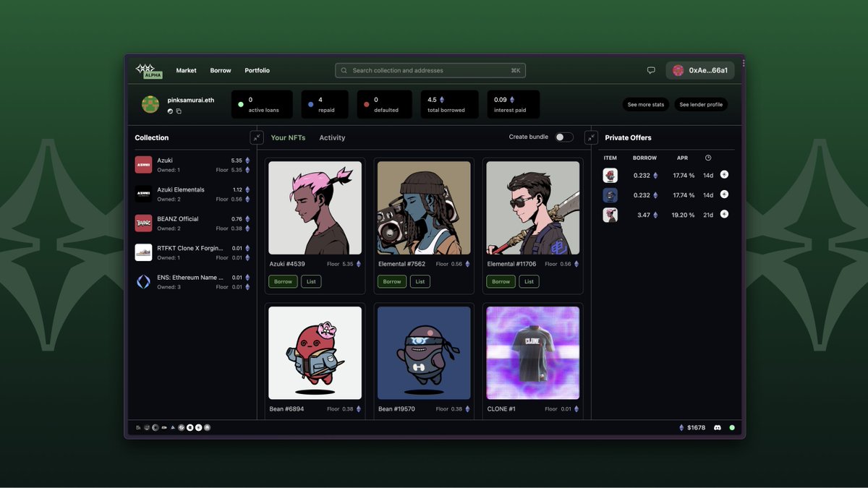Switch to the Activity tab
The image size is (868, 488).
(332, 137)
